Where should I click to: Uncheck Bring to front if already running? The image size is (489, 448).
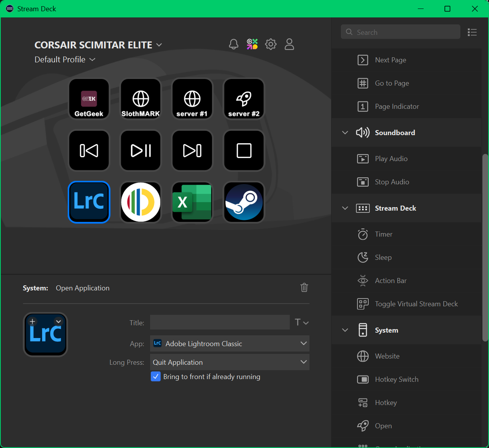(156, 376)
